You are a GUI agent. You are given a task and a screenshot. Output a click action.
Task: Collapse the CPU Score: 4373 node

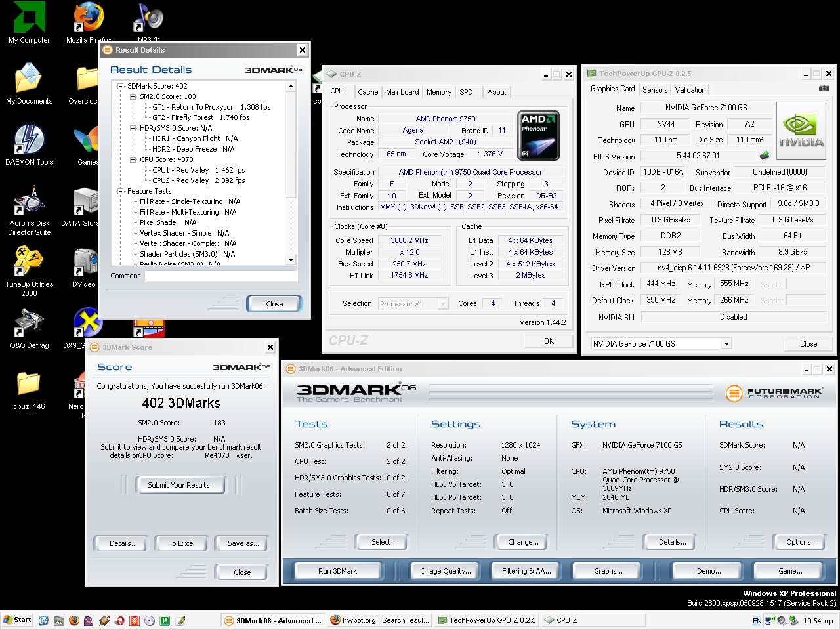(133, 159)
